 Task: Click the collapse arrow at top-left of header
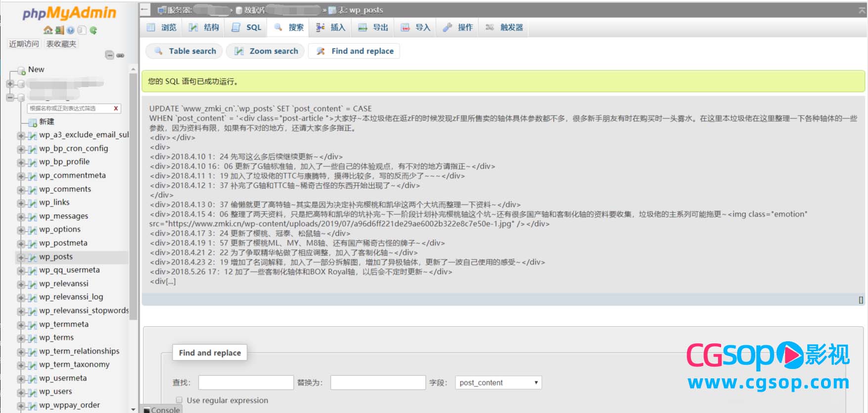click(x=144, y=9)
